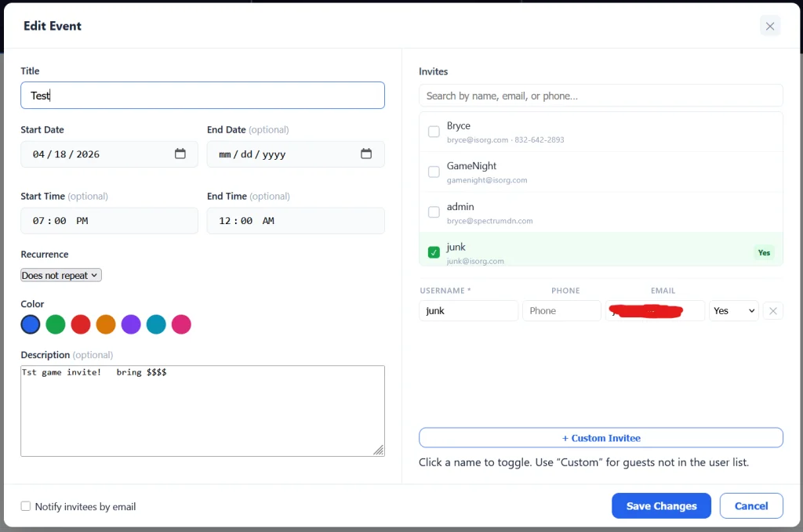
Task: Open the Start Date calendar picker icon
Action: click(x=180, y=154)
